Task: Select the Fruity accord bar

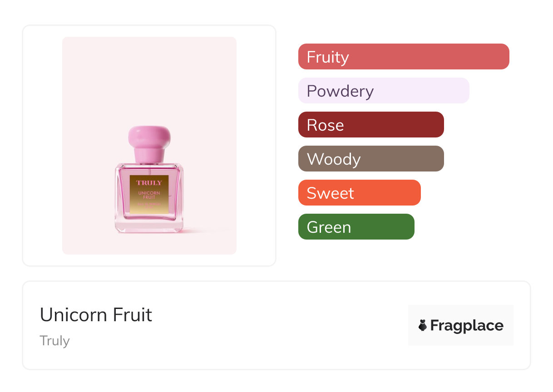Action: coord(404,57)
